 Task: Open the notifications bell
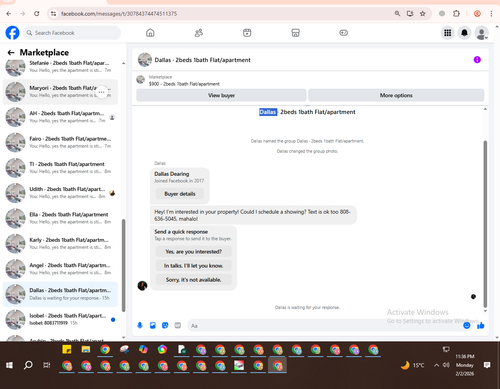click(464, 33)
